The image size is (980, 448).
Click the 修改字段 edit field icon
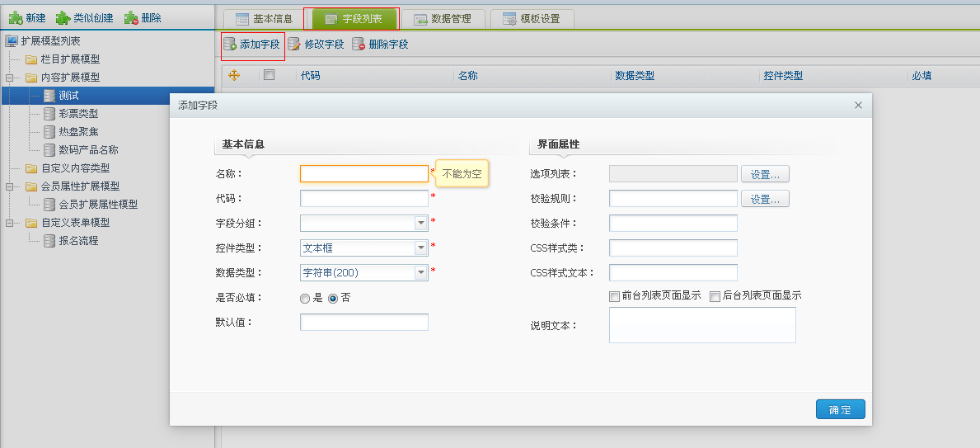click(x=294, y=44)
